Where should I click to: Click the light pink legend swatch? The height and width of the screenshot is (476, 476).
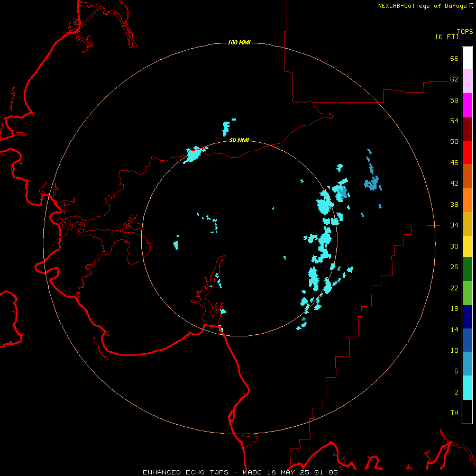pyautogui.click(x=467, y=81)
